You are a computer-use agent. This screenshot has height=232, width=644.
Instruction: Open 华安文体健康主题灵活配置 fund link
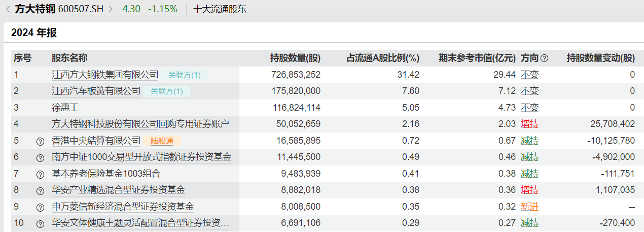tap(140, 223)
